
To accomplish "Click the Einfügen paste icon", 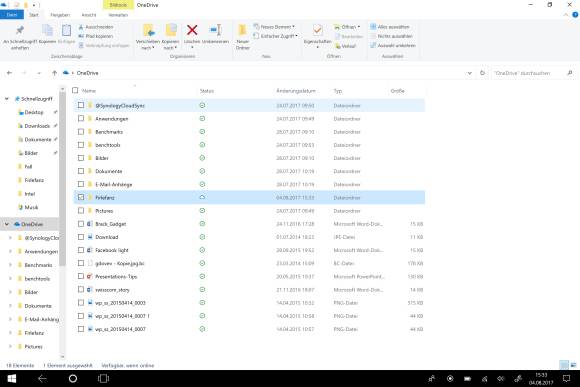I will click(67, 30).
